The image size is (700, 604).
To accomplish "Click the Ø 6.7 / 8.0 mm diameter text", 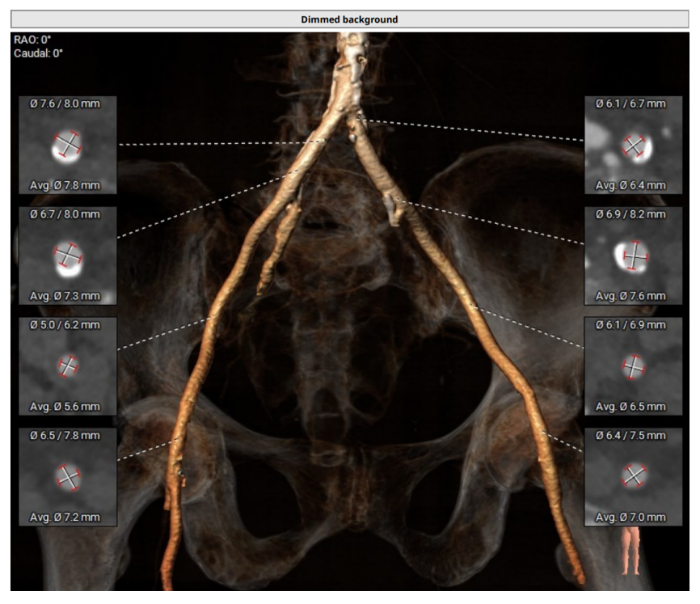I will pyautogui.click(x=65, y=214).
